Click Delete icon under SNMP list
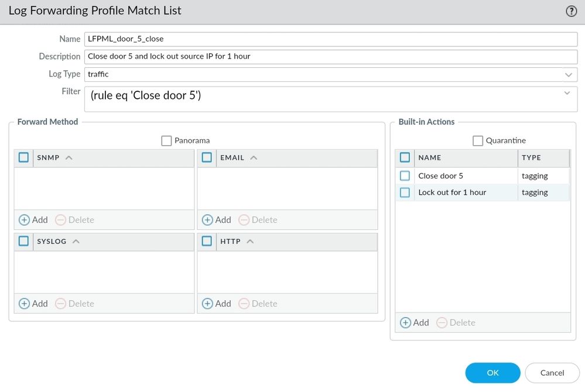585x392 pixels. (61, 220)
